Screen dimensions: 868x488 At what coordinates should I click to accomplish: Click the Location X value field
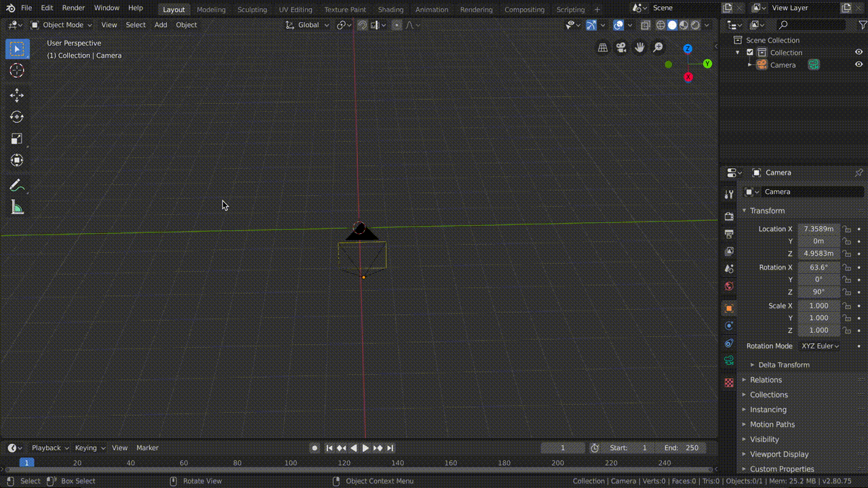point(818,229)
